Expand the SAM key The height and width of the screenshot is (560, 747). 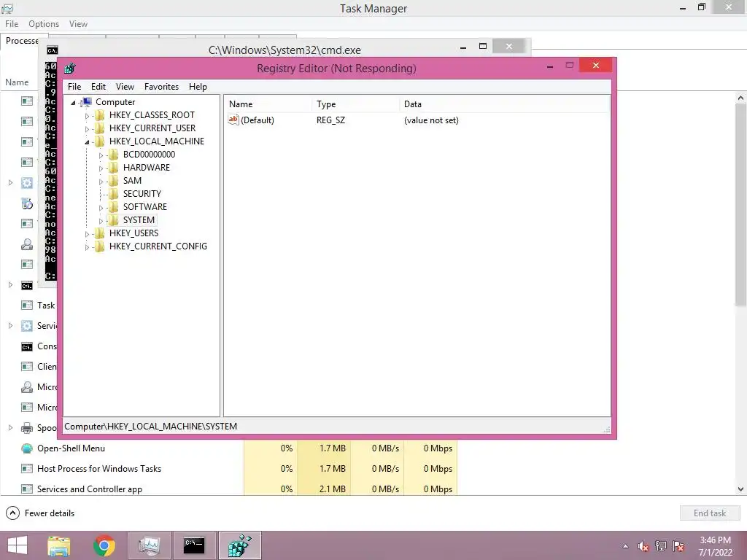[101, 182]
